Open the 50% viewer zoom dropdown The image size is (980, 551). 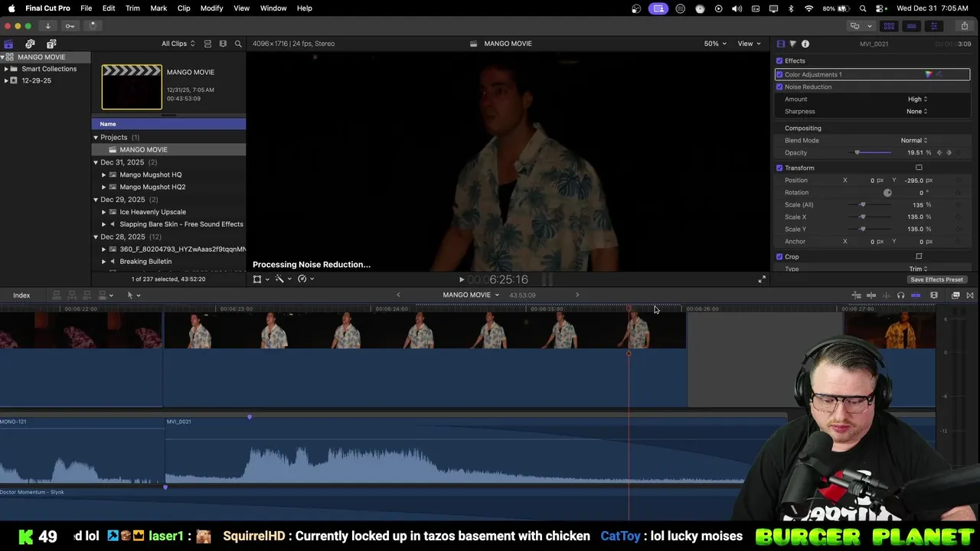click(x=716, y=44)
